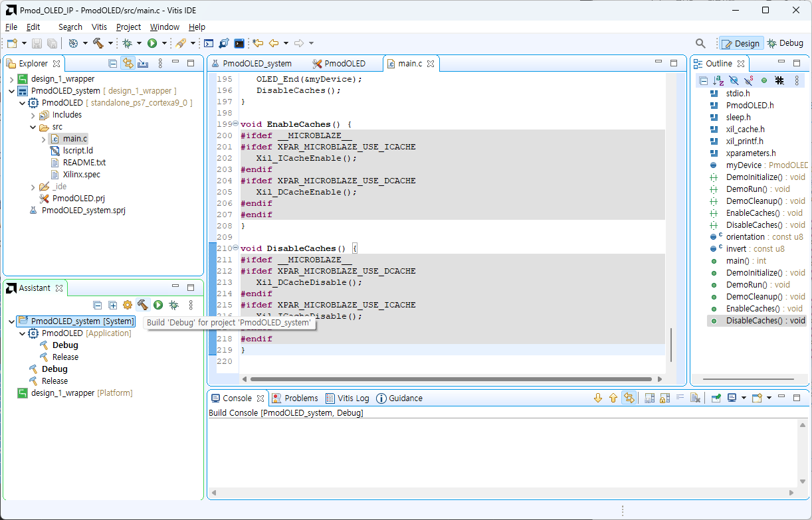Select lscript.ld file in Explorer
This screenshot has height=520, width=812.
click(77, 151)
